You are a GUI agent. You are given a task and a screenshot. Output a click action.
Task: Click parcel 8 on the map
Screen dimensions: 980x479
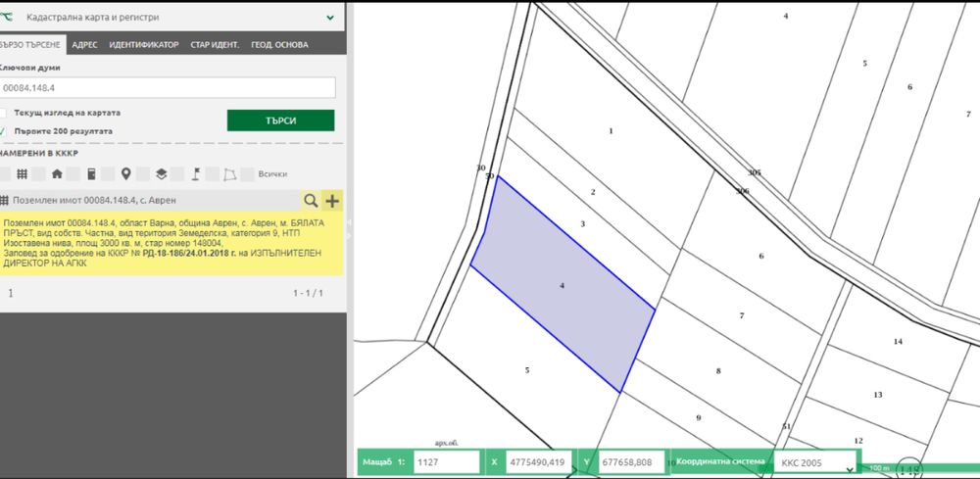click(718, 371)
